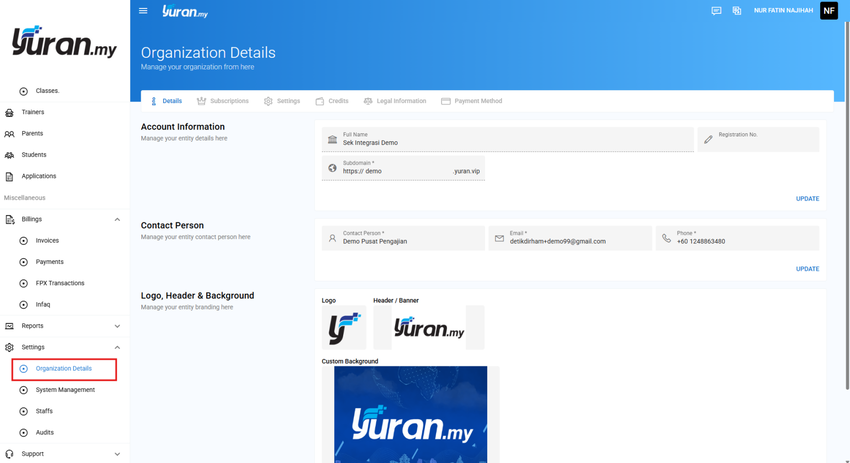Click UPDATE under Account Information

click(x=807, y=199)
